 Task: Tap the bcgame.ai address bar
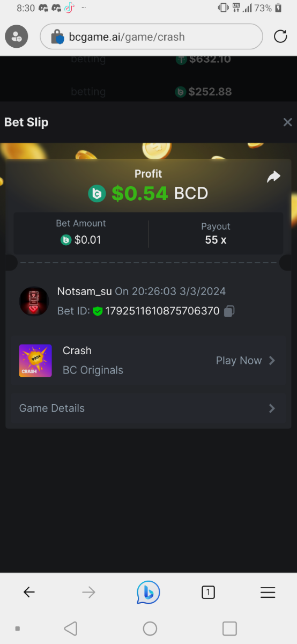tap(152, 36)
